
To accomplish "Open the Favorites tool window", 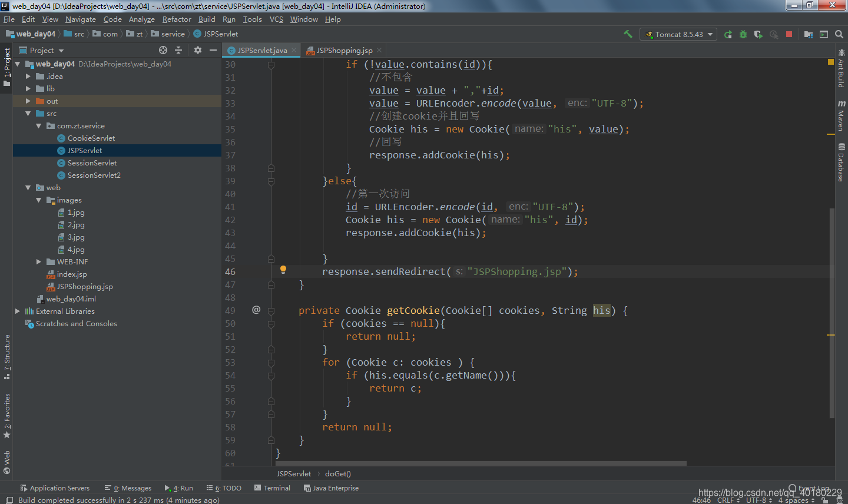I will [6, 416].
